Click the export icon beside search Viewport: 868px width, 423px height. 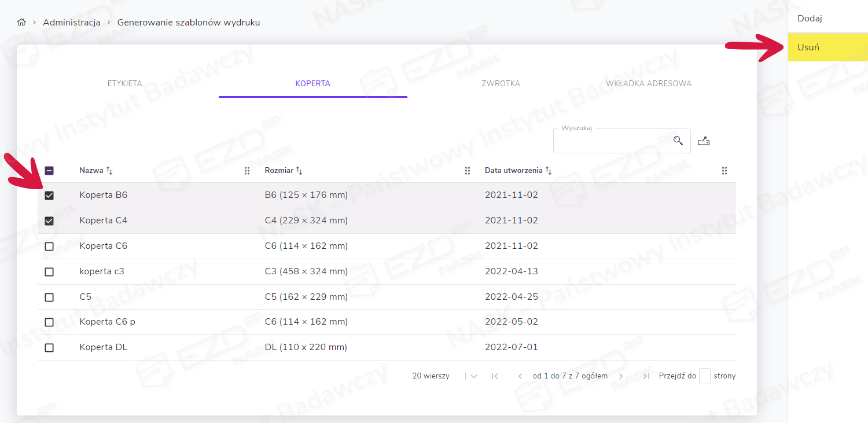(703, 141)
